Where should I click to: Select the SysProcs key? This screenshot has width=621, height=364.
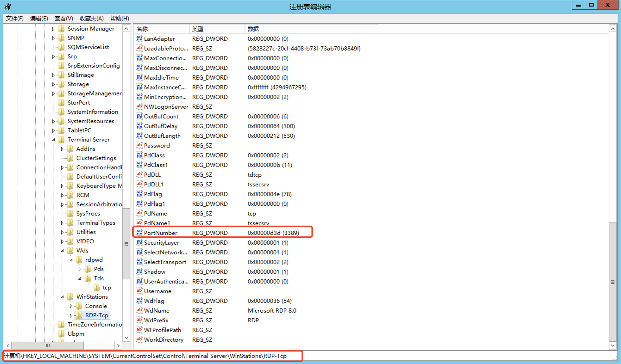coord(88,214)
